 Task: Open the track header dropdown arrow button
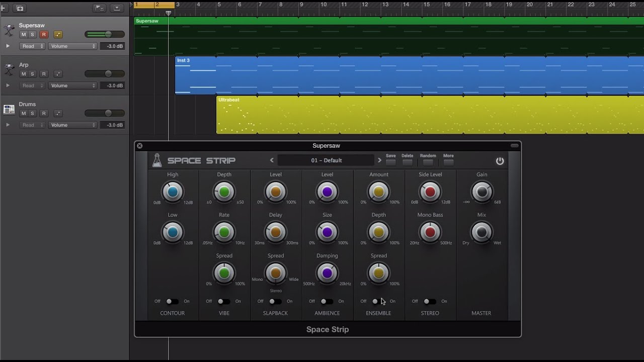117,9
